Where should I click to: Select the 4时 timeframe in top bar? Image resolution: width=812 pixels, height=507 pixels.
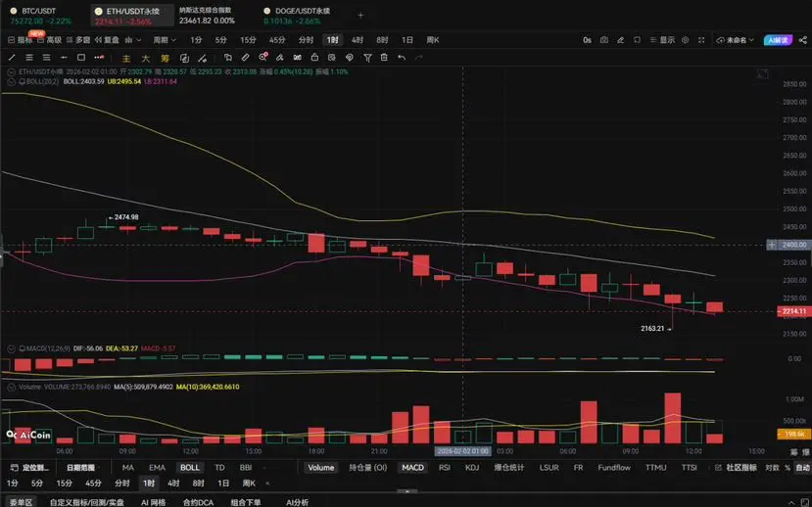coord(358,40)
